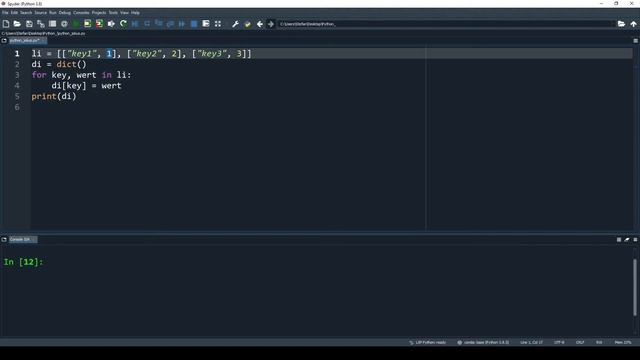This screenshot has height=360, width=640.
Task: Open Preferences with the wrench icon
Action: pyautogui.click(x=236, y=24)
